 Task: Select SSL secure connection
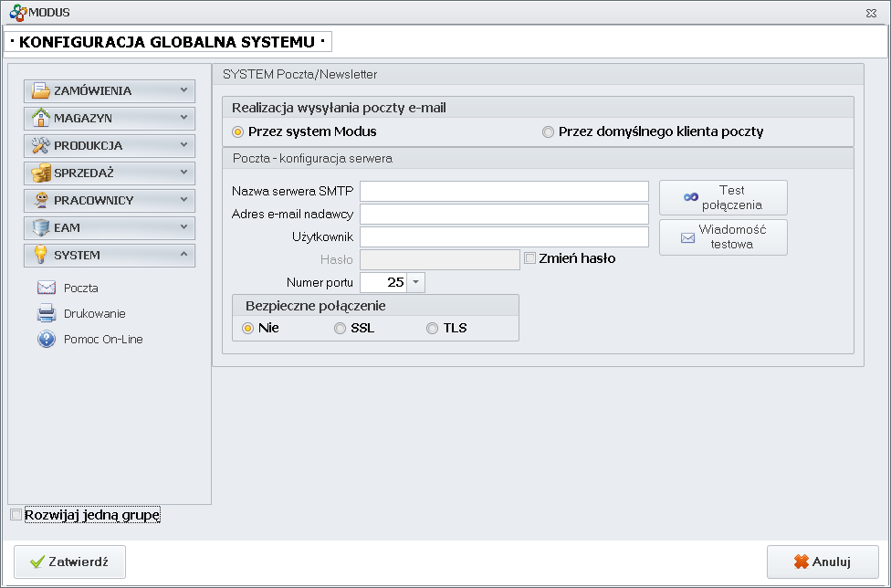coord(340,329)
